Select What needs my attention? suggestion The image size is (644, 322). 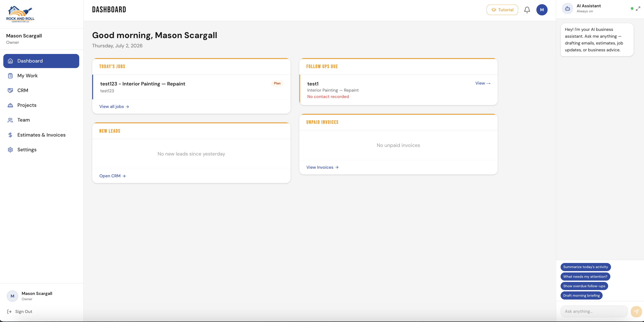pyautogui.click(x=585, y=276)
